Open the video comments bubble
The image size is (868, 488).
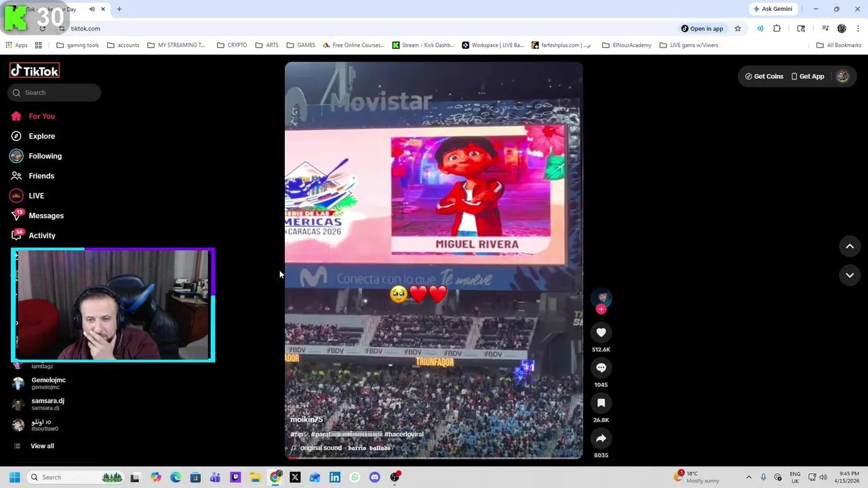(x=601, y=367)
